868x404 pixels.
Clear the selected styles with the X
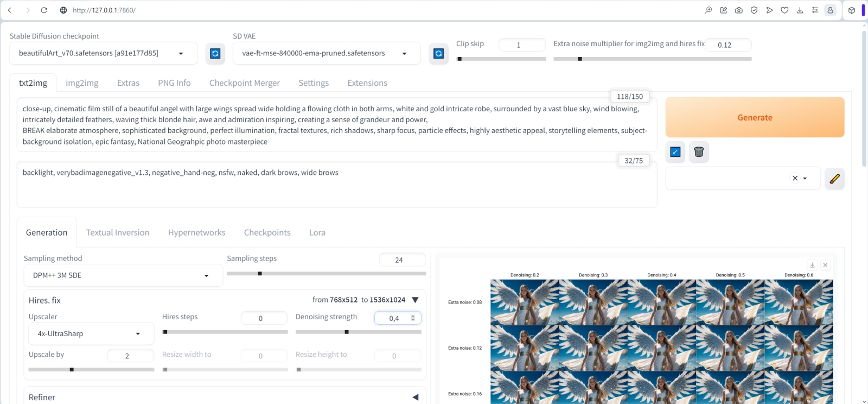pos(795,178)
